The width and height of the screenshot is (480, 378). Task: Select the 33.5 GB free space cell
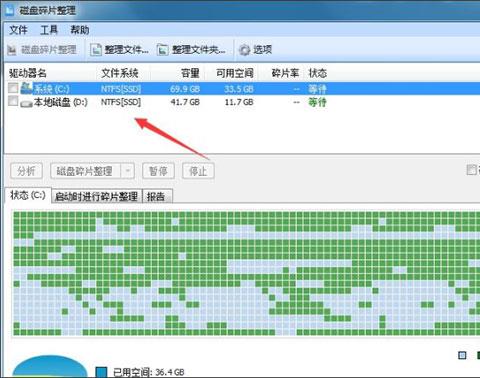point(239,89)
